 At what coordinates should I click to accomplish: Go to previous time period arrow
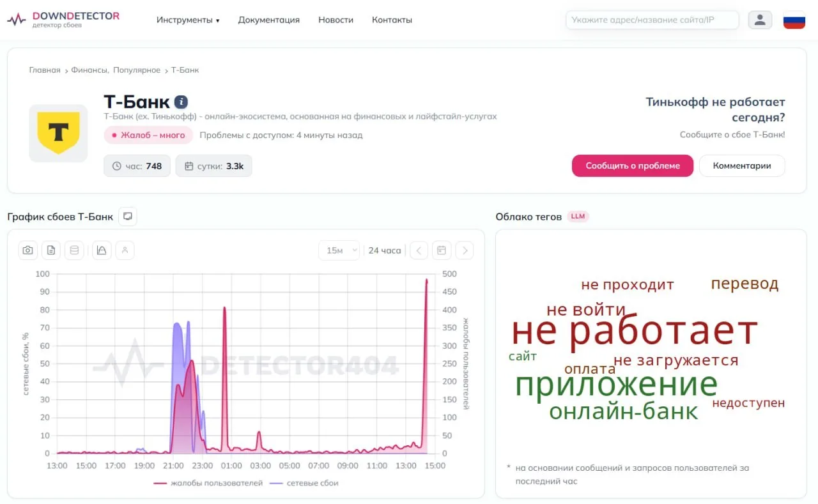point(419,250)
